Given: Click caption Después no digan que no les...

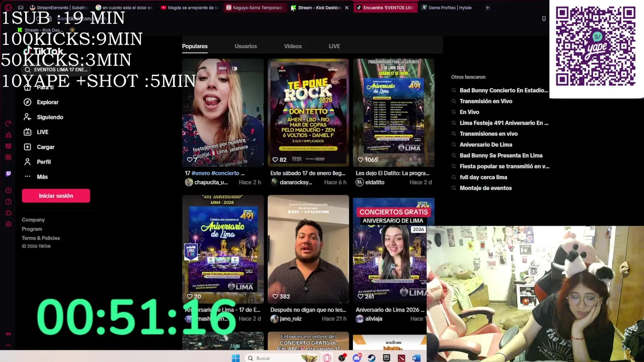Looking at the screenshot, I should click(x=308, y=310).
